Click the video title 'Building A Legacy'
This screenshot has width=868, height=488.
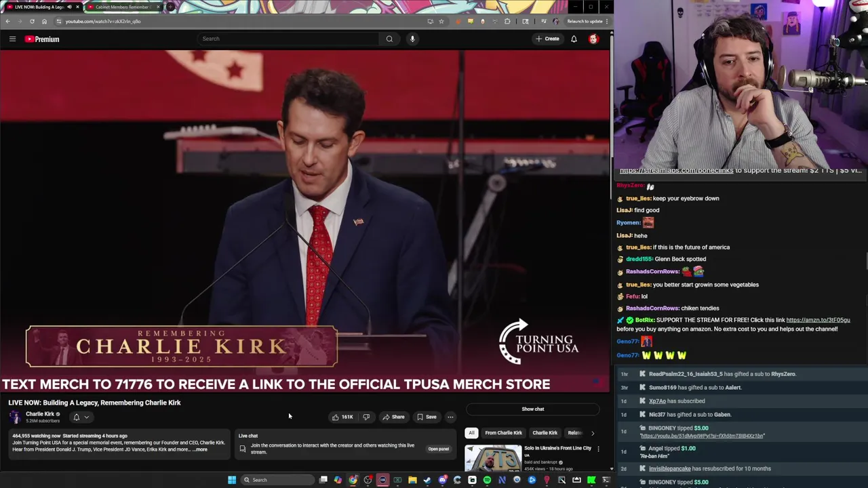tap(94, 403)
